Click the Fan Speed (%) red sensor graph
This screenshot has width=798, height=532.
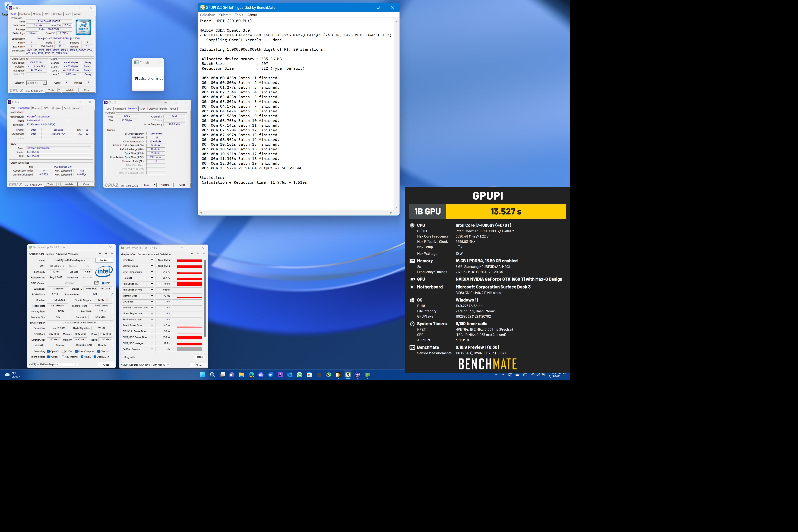tap(189, 284)
